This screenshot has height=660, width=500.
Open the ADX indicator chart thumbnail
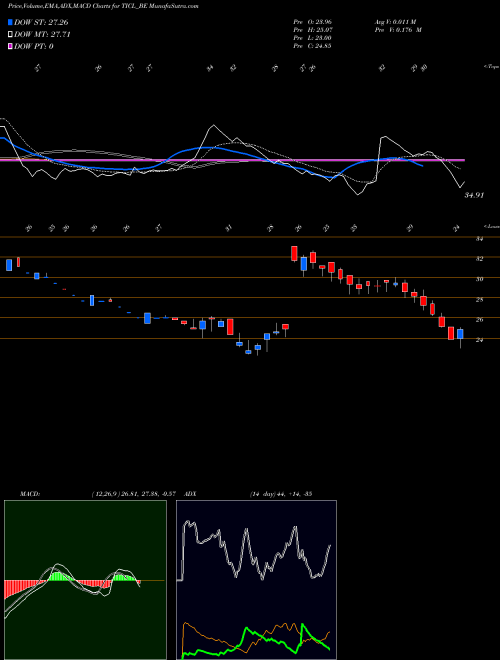(256, 580)
